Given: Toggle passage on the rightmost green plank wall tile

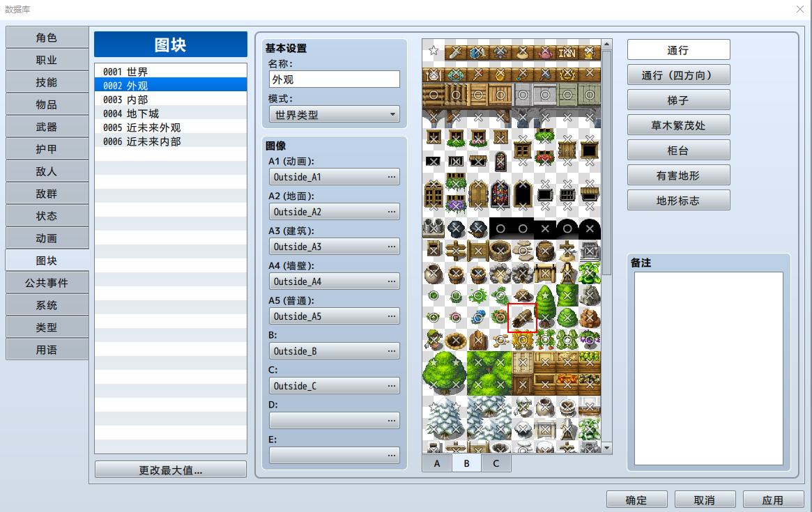Looking at the screenshot, I should (590, 95).
